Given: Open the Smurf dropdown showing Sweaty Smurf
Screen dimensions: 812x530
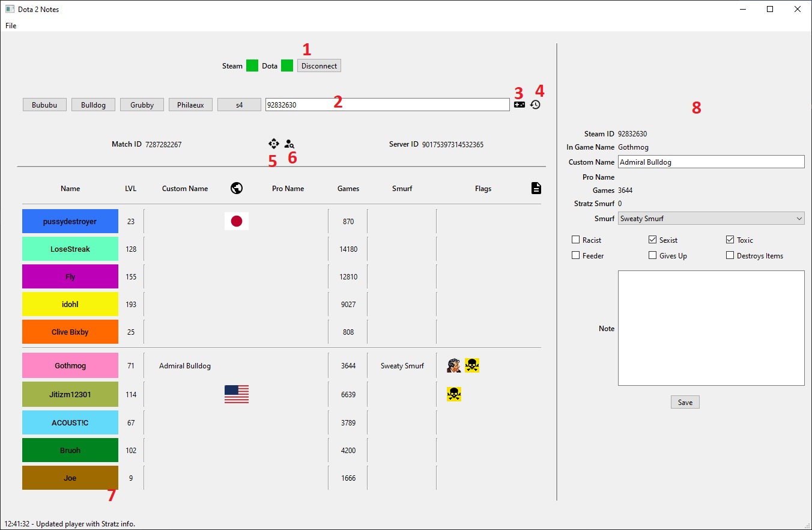Looking at the screenshot, I should 711,219.
